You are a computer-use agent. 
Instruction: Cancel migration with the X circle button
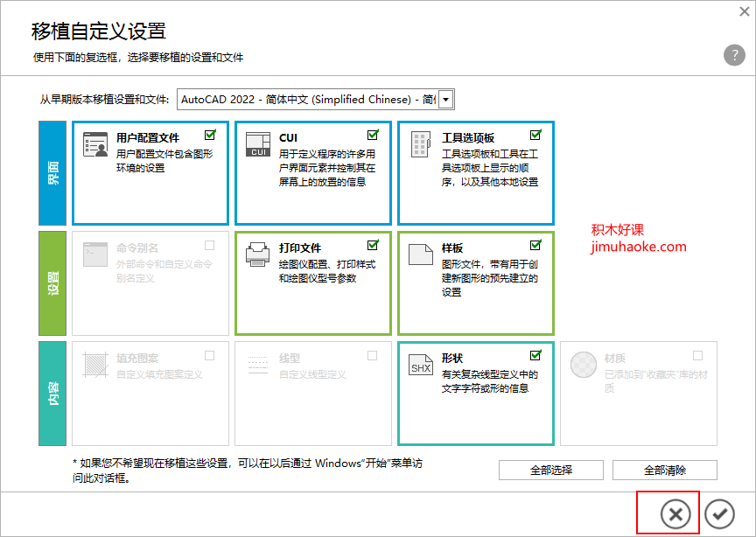coord(675,514)
